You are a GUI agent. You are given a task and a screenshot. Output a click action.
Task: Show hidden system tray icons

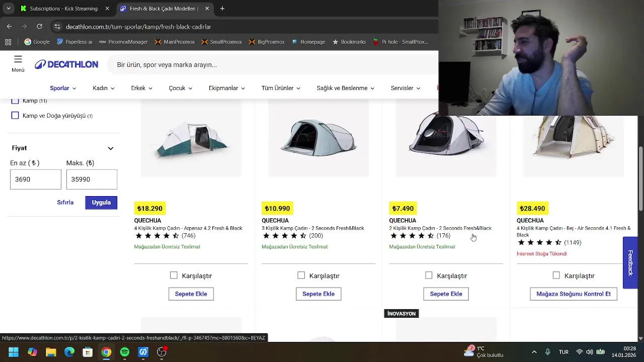(534, 352)
